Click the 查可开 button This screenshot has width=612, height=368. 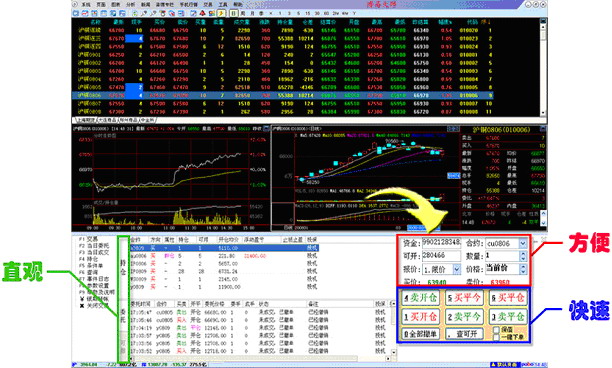464,334
